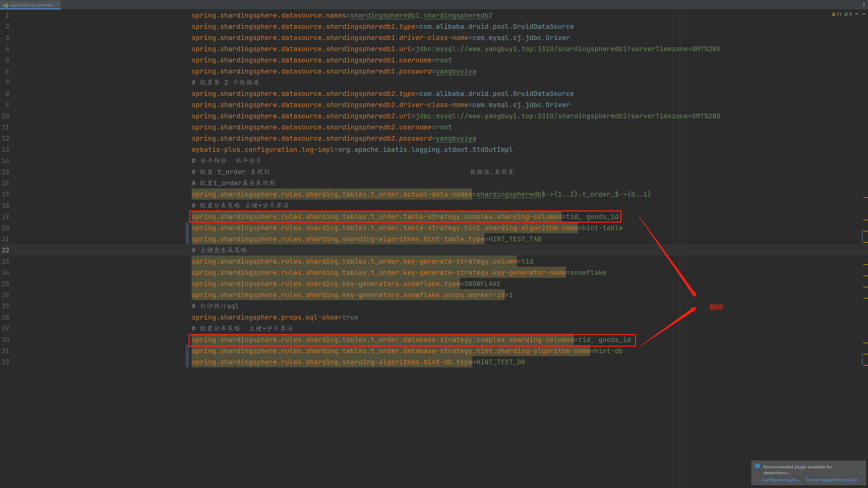The image size is (868, 488).
Task: Click key-generate-strategy.column=tid line
Action: point(362,261)
